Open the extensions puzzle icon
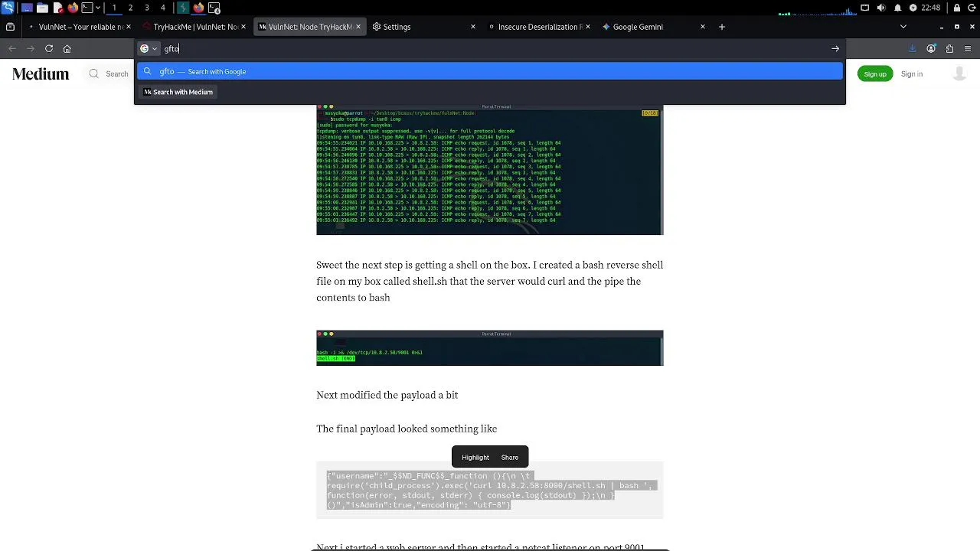This screenshot has height=551, width=980. point(949,48)
